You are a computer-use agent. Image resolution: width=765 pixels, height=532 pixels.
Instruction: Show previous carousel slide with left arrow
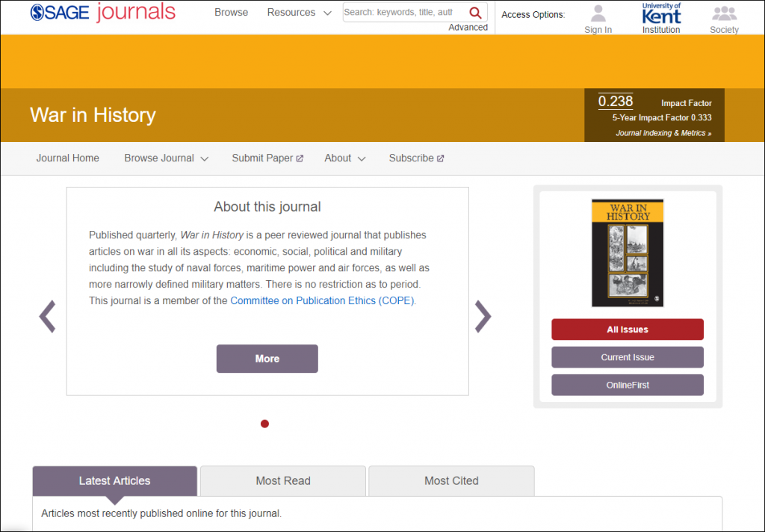(48, 316)
